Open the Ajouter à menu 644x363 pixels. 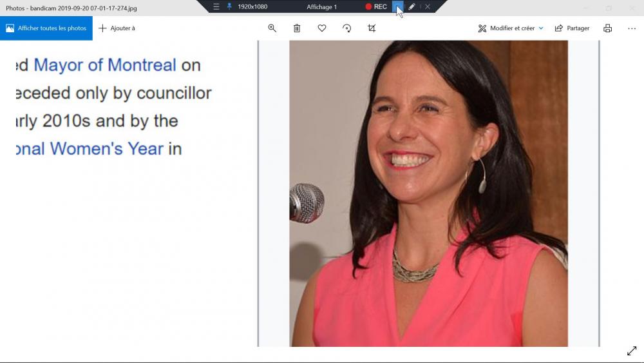tap(117, 28)
